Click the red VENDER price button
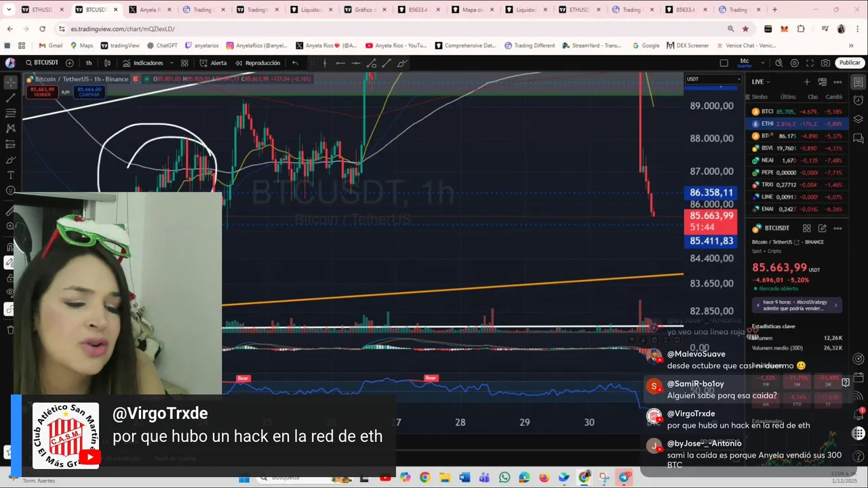 (42, 91)
